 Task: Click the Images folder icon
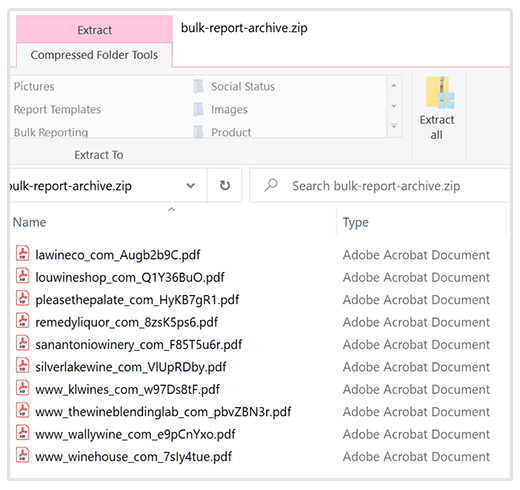pyautogui.click(x=198, y=110)
